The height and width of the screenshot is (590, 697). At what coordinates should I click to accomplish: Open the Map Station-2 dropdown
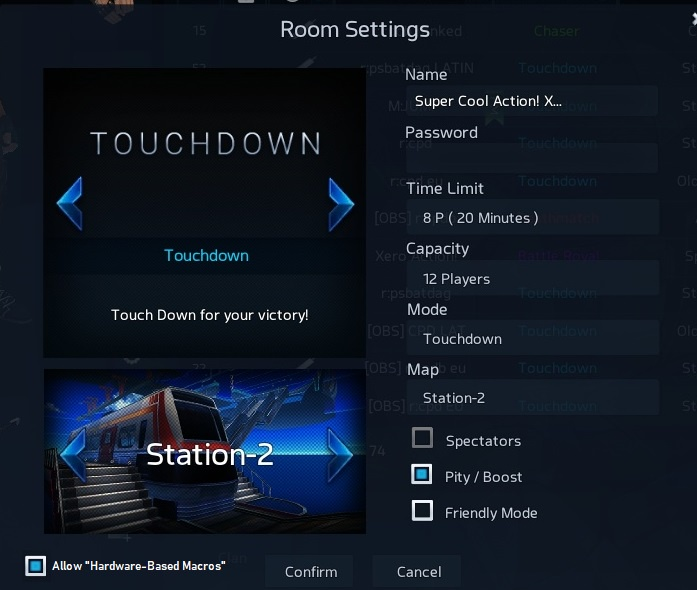coord(532,397)
